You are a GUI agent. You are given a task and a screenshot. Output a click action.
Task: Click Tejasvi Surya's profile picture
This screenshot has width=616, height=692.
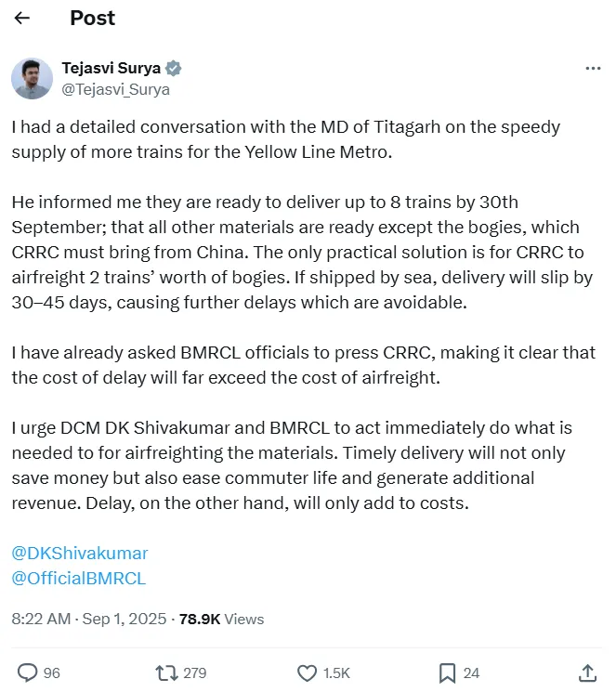(x=32, y=78)
